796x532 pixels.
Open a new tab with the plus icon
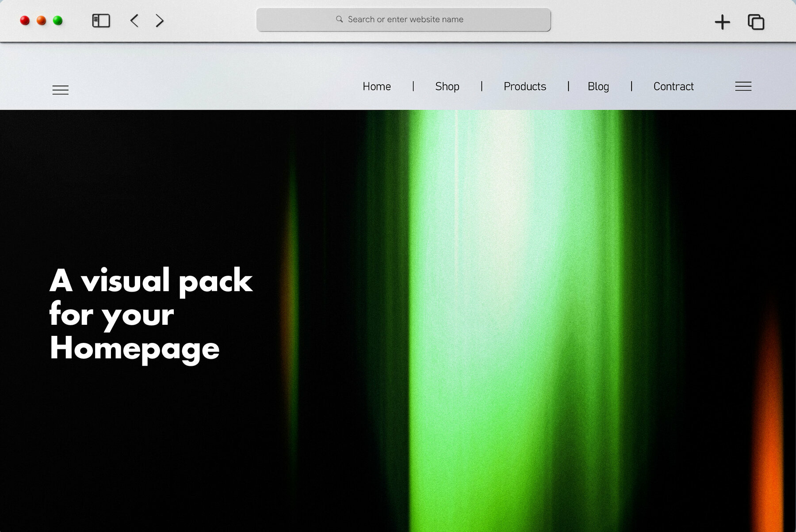[722, 22]
